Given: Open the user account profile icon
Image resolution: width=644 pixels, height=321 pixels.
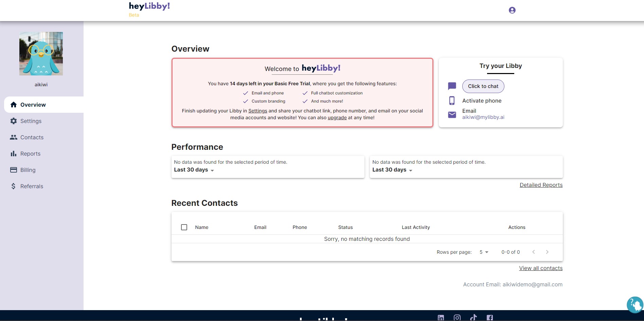Looking at the screenshot, I should (x=512, y=10).
